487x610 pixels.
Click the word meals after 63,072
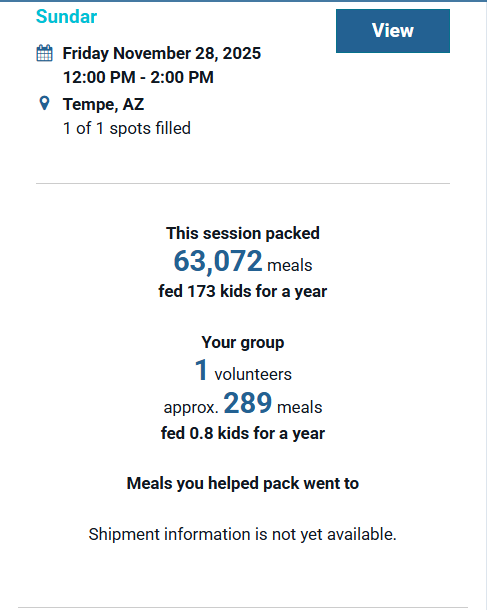[290, 266]
